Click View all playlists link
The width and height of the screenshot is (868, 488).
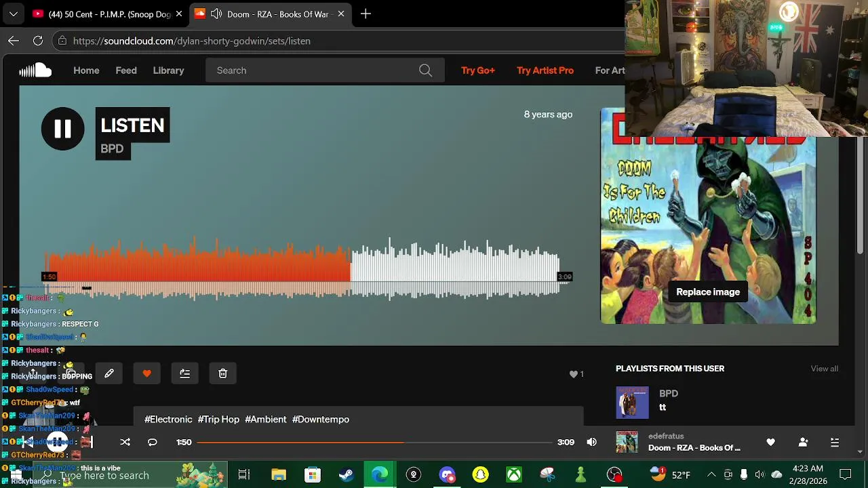(825, 369)
